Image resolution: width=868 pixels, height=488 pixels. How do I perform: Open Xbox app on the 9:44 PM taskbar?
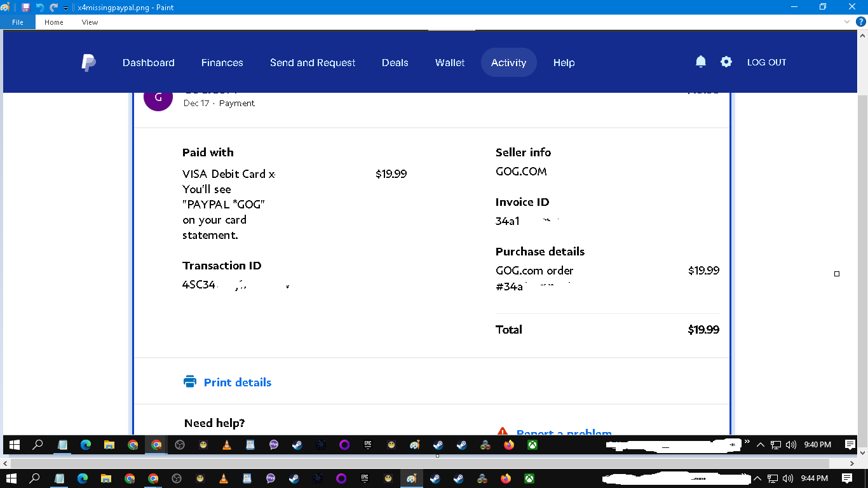[529, 478]
